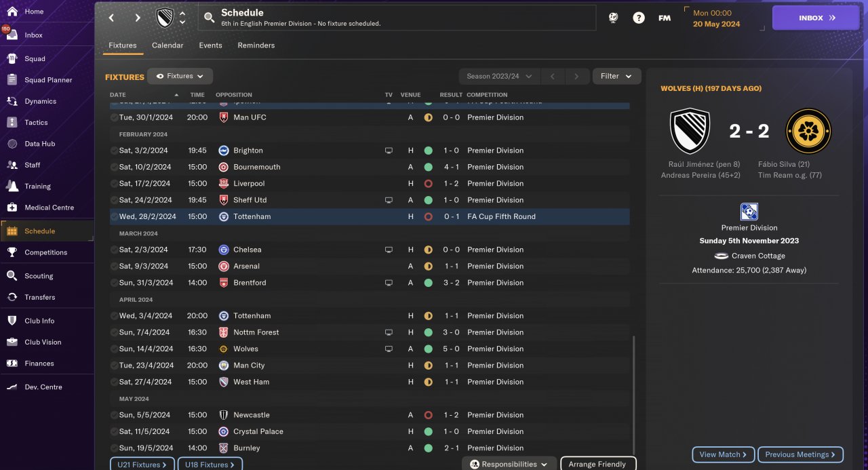Click the FM logo in top bar

[665, 18]
